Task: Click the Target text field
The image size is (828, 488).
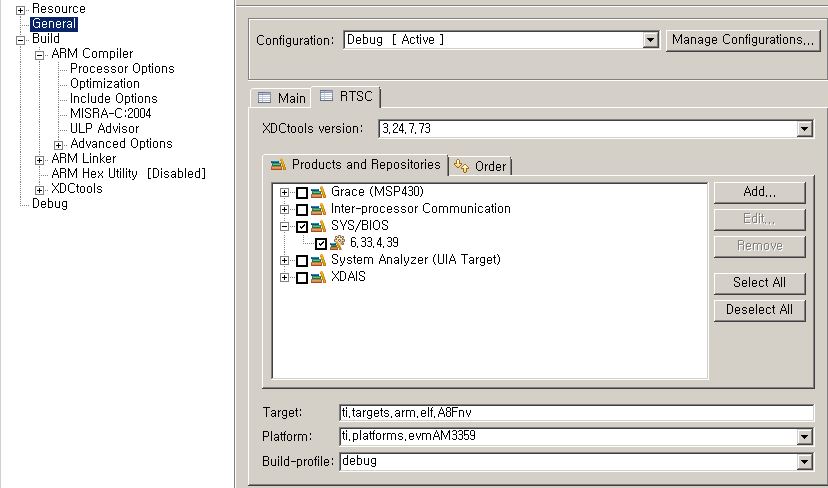Action: tap(576, 412)
